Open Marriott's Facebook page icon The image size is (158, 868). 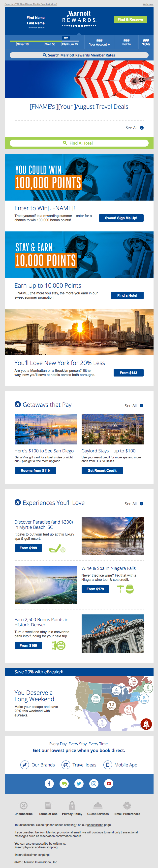pos(49,783)
